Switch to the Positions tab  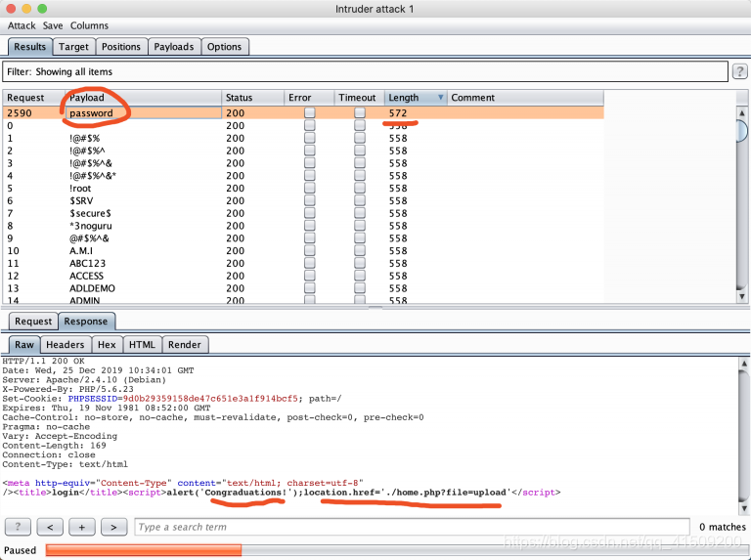click(121, 47)
